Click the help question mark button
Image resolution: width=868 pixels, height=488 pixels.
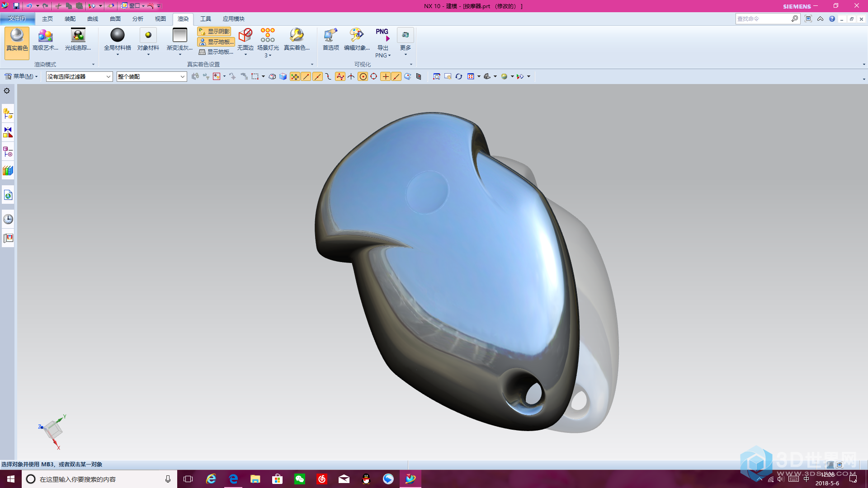coord(832,19)
